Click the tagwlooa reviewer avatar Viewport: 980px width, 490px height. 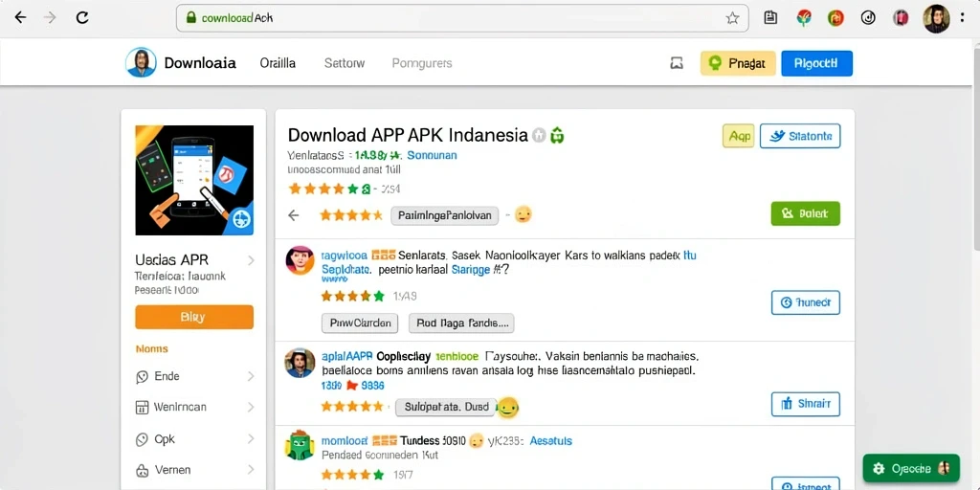tap(300, 260)
